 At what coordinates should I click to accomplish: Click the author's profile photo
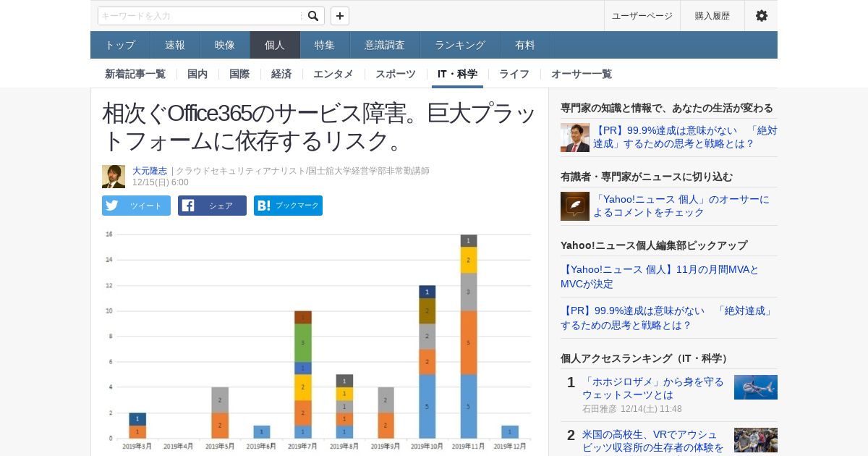coord(114,177)
